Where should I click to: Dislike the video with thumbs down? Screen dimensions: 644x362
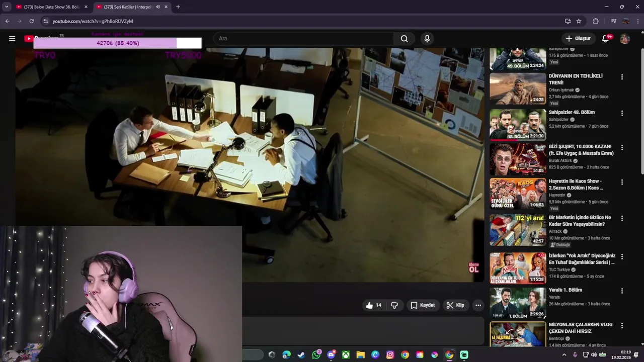point(394,305)
